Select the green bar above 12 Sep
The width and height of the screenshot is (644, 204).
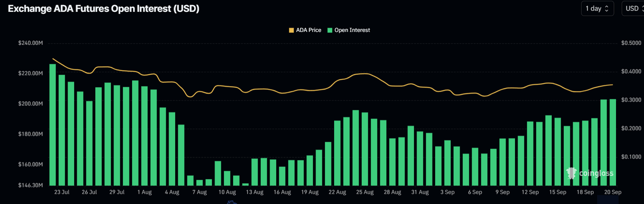tap(530, 153)
